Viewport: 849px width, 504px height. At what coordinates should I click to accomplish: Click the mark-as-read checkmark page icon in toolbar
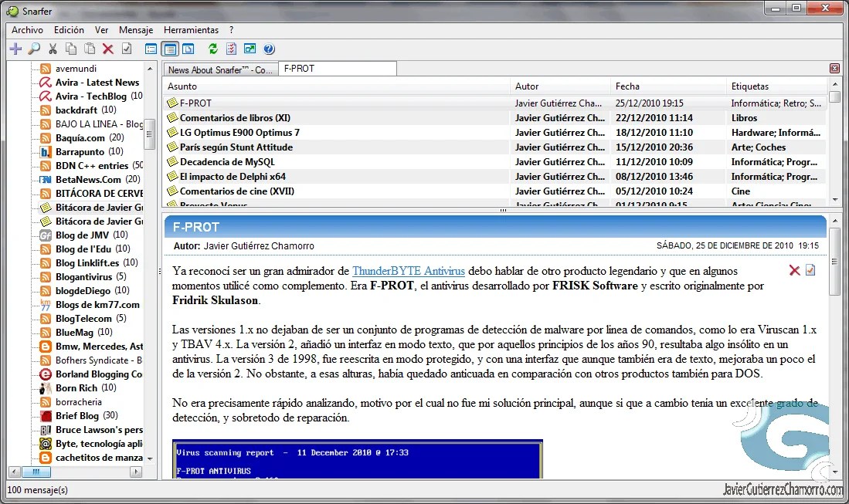(127, 49)
